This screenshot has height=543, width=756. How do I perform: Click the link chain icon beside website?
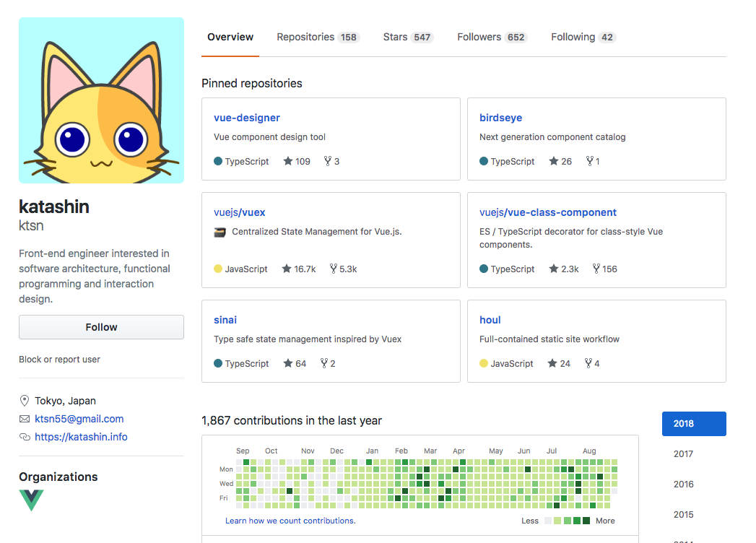(25, 437)
